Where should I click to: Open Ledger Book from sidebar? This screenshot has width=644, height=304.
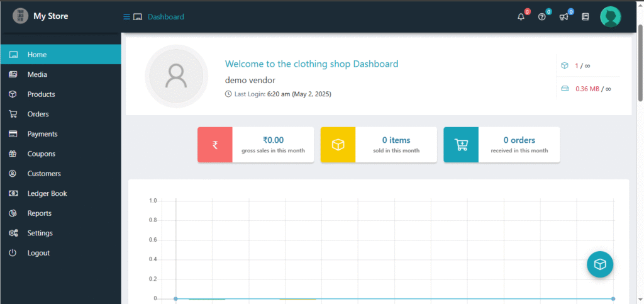click(x=47, y=193)
